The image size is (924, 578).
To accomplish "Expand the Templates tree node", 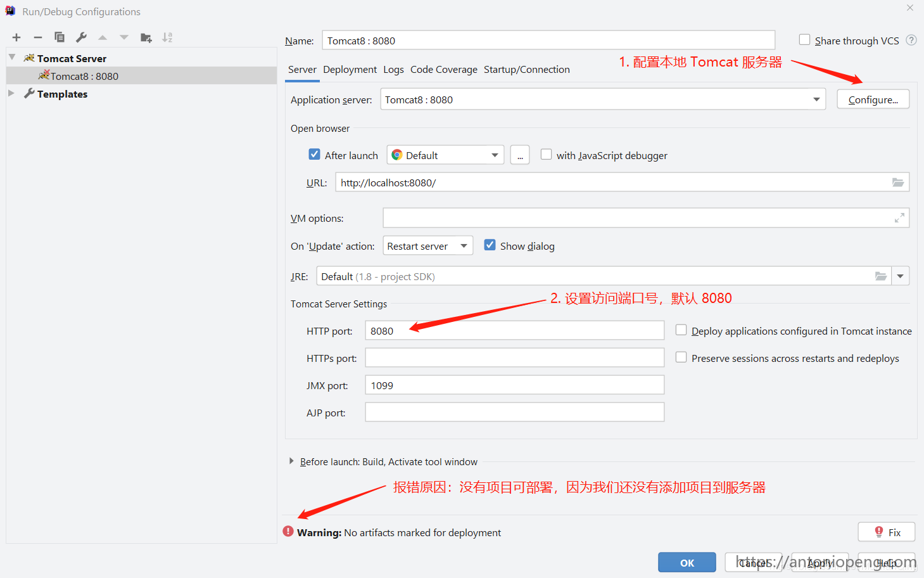I will pos(11,93).
